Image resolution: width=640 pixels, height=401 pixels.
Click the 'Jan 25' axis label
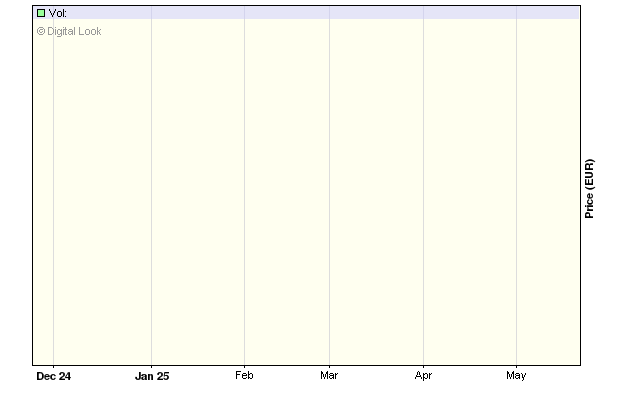[x=152, y=376]
